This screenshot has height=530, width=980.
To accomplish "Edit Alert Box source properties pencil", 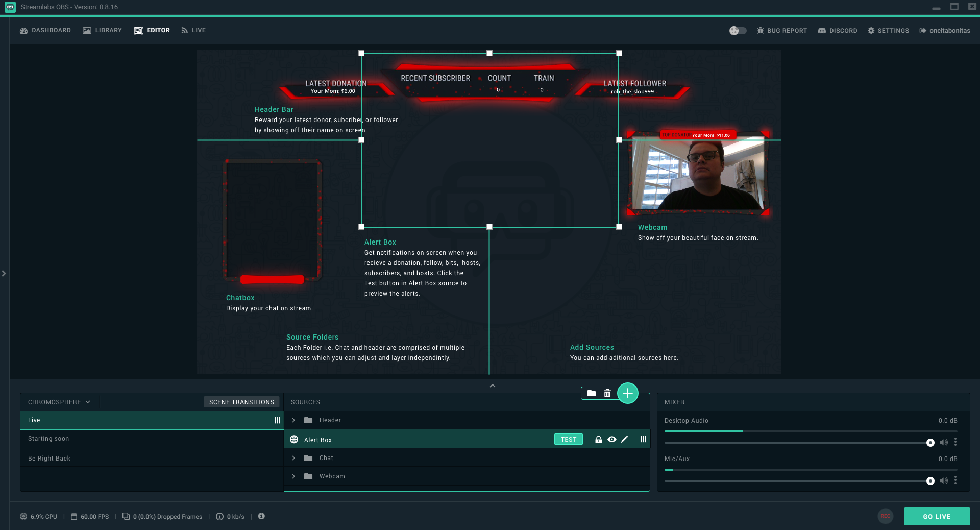I will tap(624, 439).
